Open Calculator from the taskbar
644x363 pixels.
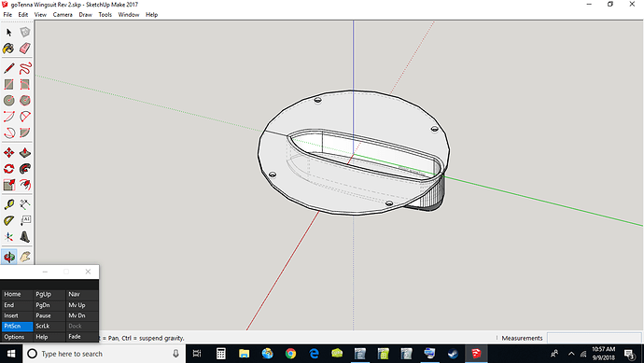click(x=221, y=354)
